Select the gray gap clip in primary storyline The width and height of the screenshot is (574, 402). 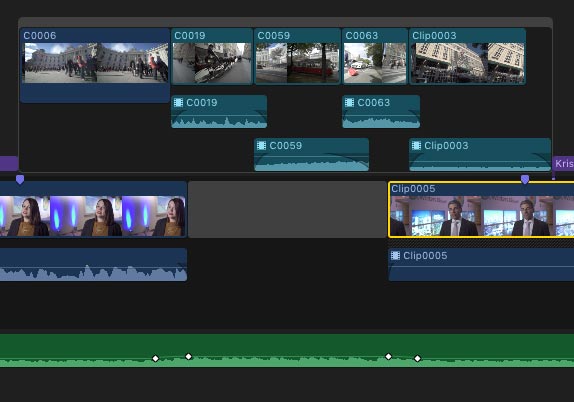pyautogui.click(x=288, y=209)
